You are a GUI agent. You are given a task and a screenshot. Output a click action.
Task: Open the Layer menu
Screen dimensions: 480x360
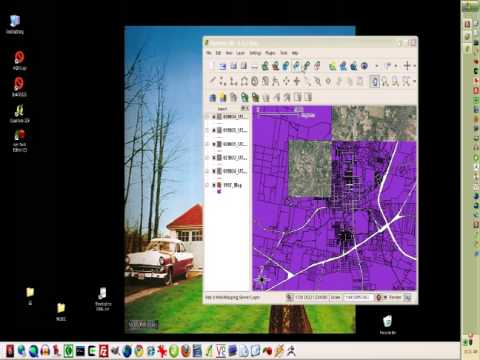coord(240,53)
